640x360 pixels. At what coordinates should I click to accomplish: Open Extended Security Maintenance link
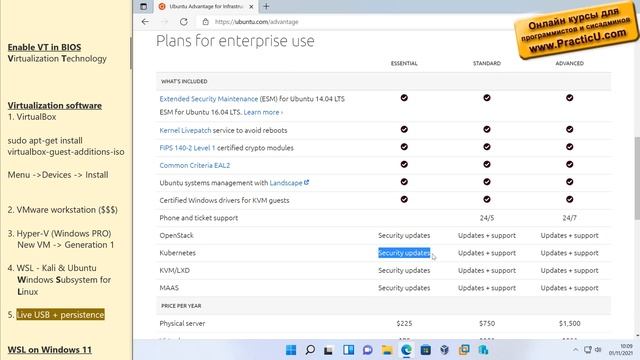click(209, 99)
